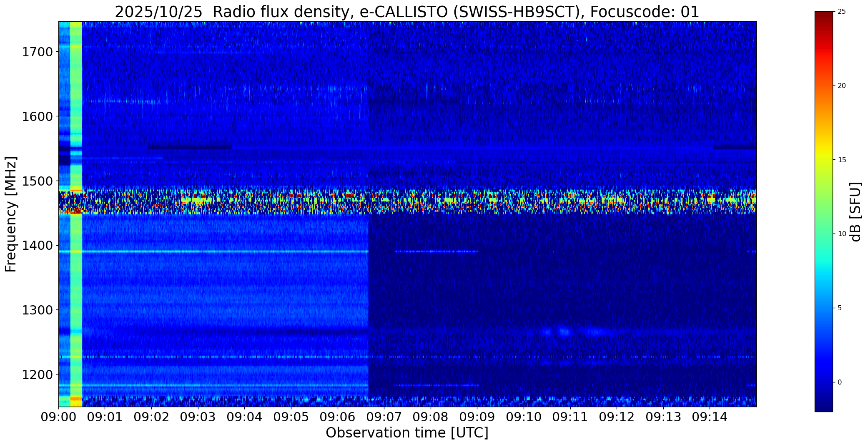Screen dimensions: 868x445
Task: Click the 'Frequency [MHz]' y-axis label
Action: (x=11, y=214)
